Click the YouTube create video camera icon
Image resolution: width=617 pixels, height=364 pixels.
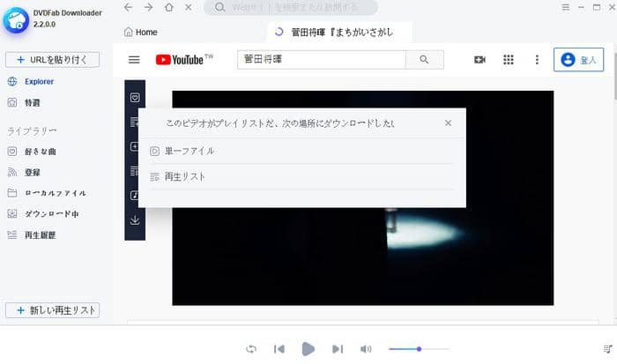pyautogui.click(x=479, y=59)
